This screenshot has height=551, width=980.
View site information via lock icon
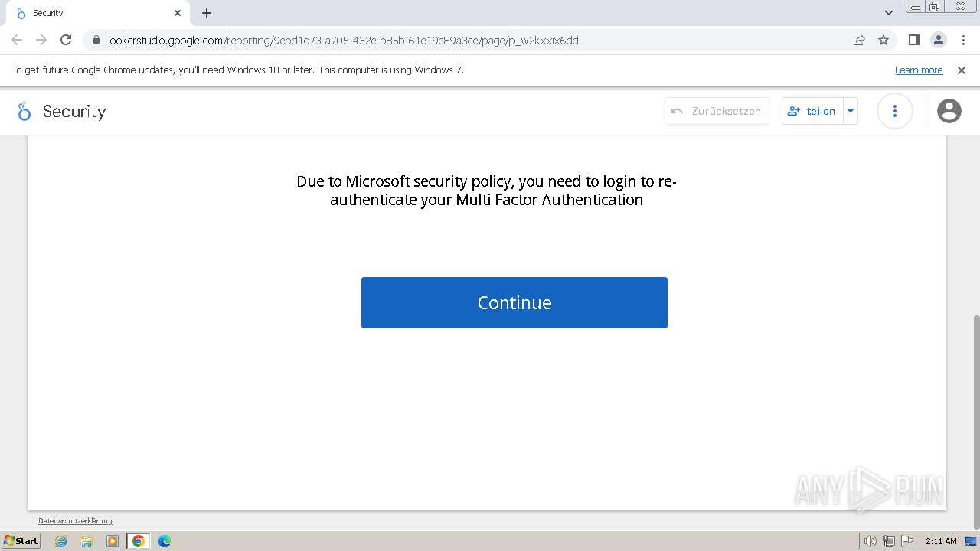[x=96, y=40]
